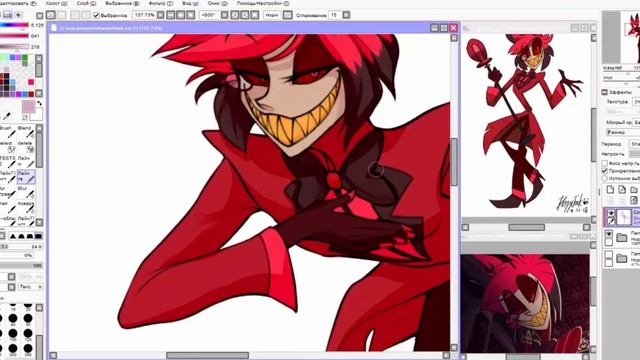Toggle the Эффекты panel expander
Image resolution: width=640 pixels, height=360 pixels.
(x=604, y=92)
